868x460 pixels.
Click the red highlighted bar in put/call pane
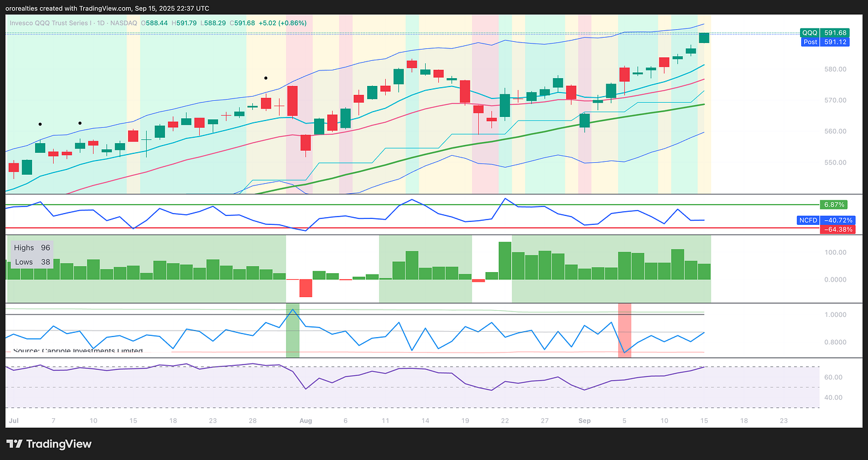[624, 331]
